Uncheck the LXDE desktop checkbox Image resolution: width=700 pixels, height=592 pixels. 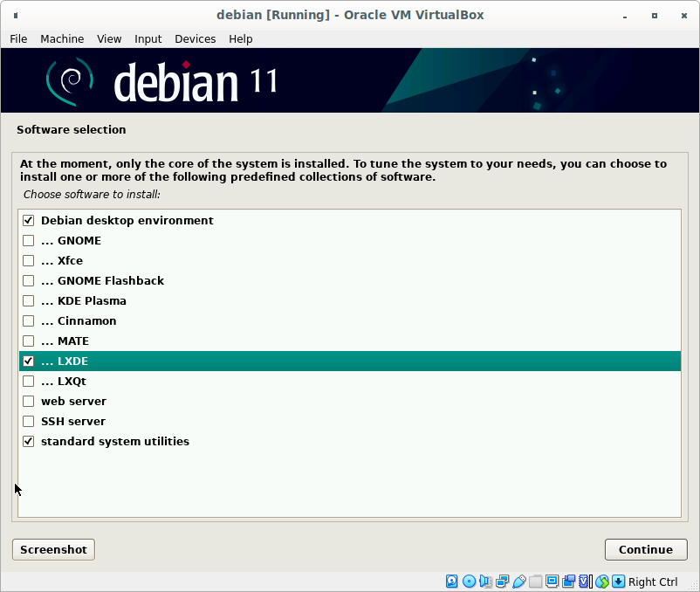pyautogui.click(x=29, y=361)
